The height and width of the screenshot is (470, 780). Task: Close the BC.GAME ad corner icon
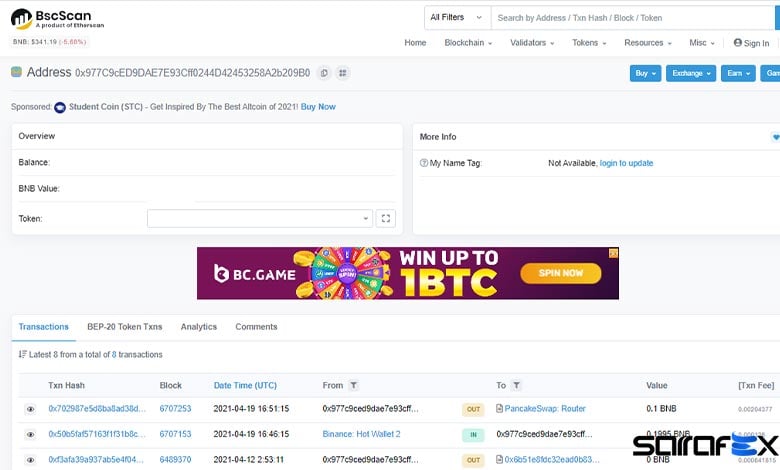(x=613, y=253)
